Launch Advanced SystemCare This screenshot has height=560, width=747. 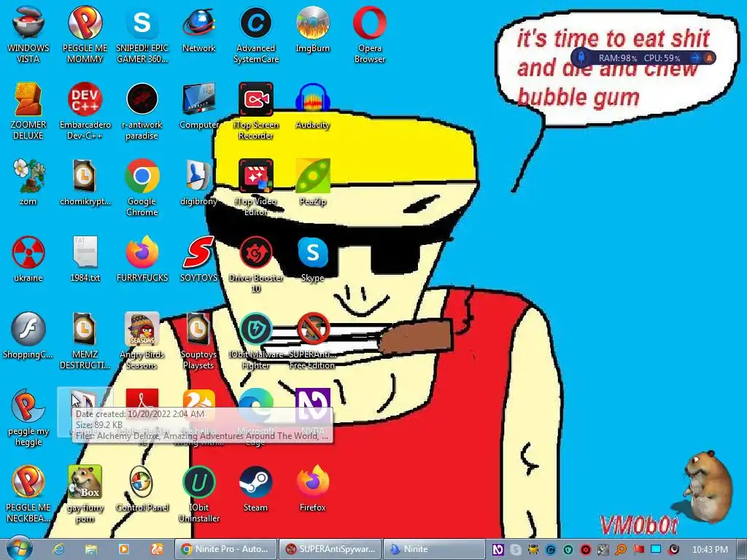(x=256, y=34)
